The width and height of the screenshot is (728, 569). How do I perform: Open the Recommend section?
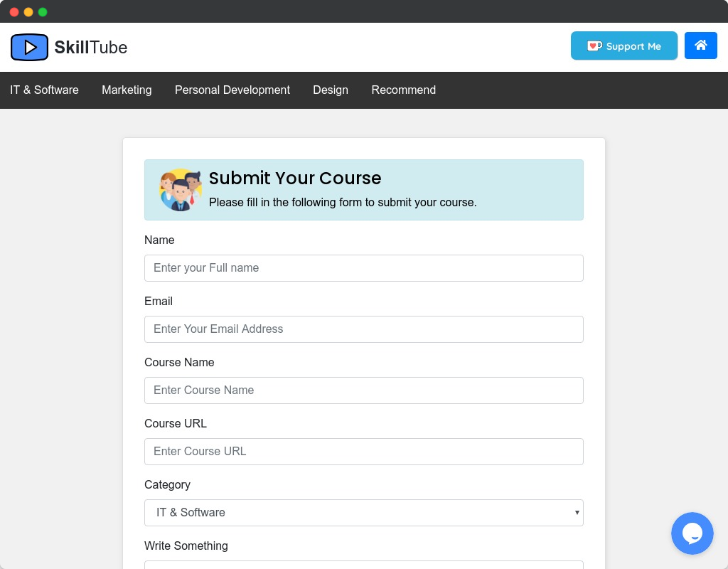point(403,90)
